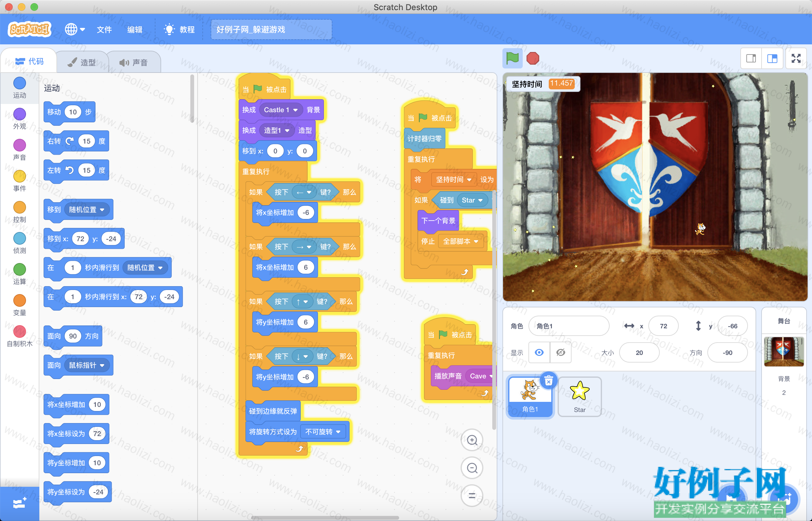Switch to large stage layout
Image resolution: width=812 pixels, height=521 pixels.
click(x=772, y=59)
